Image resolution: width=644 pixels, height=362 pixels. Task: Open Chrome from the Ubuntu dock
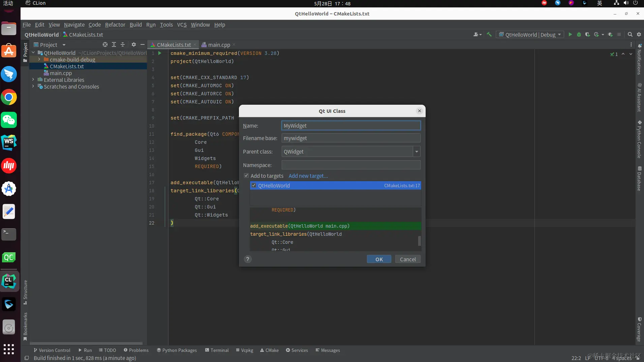(9, 98)
